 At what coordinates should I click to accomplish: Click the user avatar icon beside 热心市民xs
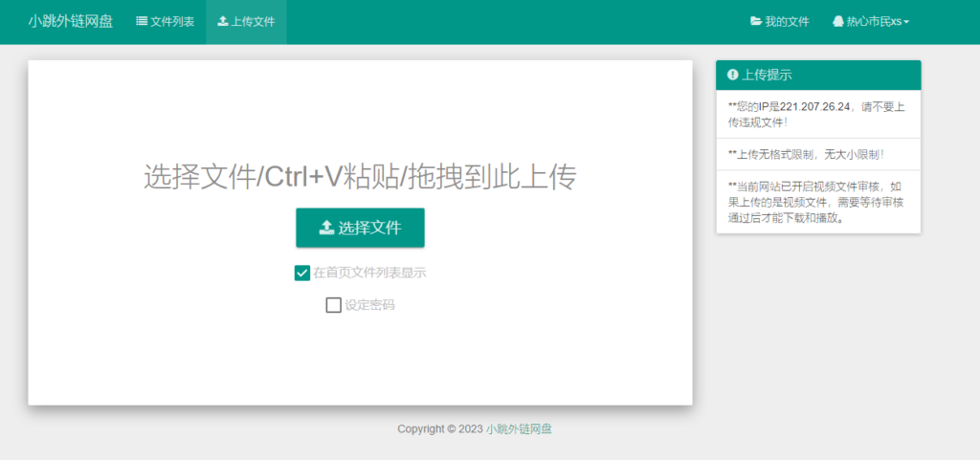click(x=838, y=21)
